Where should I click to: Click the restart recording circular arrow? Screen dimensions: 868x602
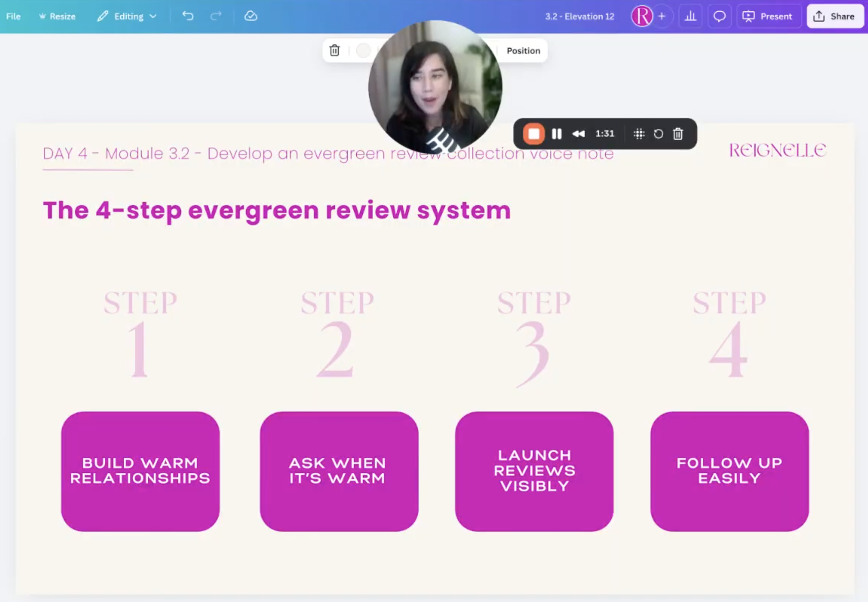(x=658, y=134)
